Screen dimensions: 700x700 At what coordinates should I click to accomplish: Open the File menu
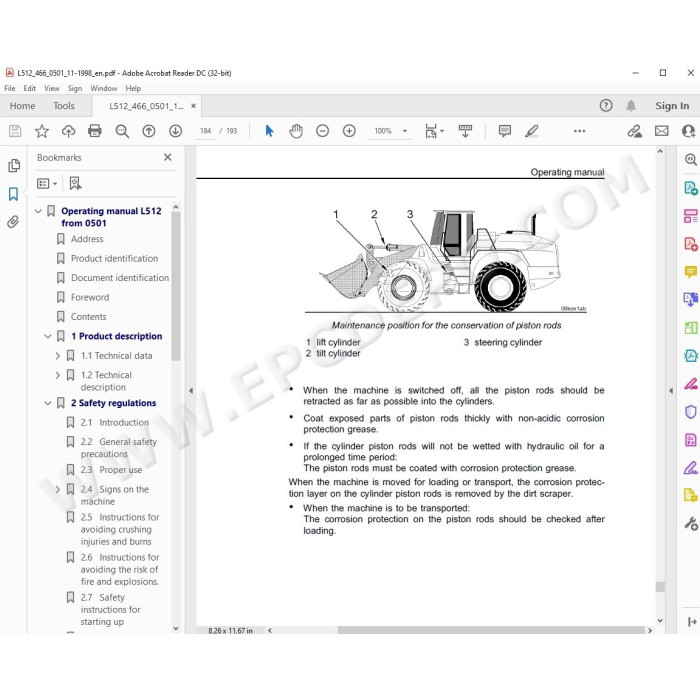click(10, 88)
